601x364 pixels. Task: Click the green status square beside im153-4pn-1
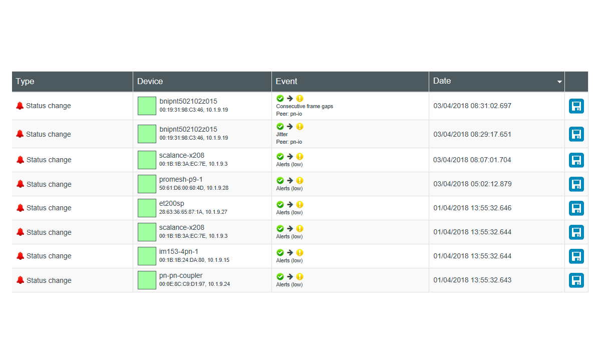(x=147, y=256)
